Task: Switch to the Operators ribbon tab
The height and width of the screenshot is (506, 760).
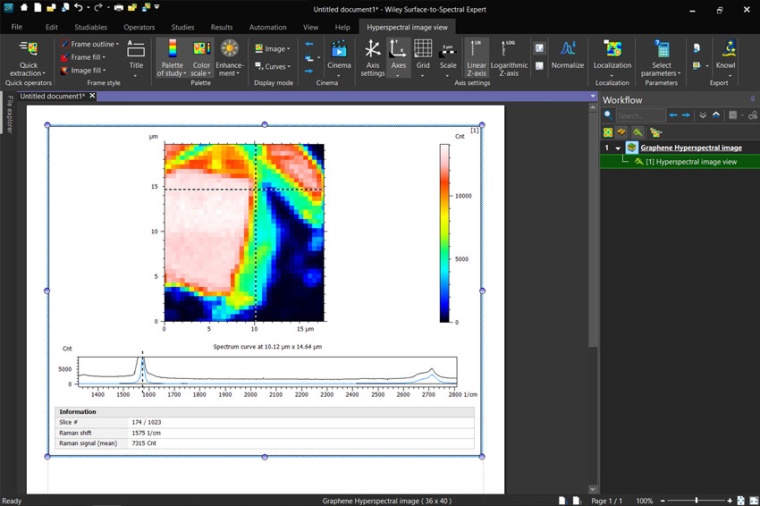Action: click(139, 27)
